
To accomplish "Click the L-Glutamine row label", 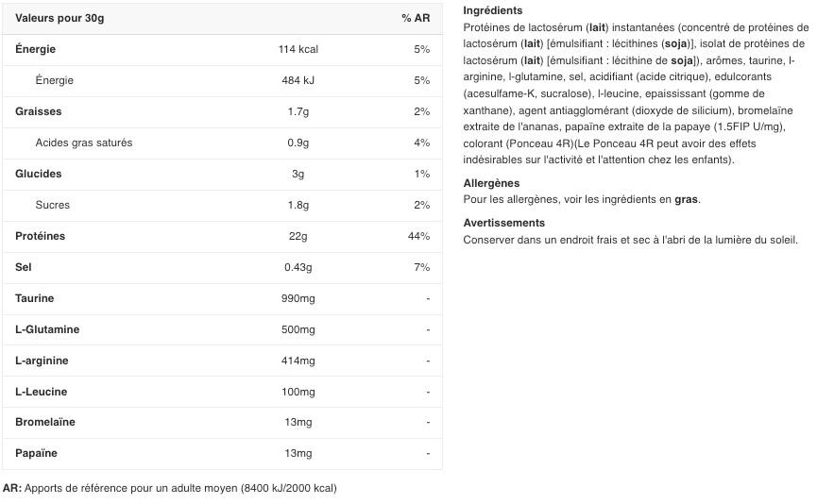I will pyautogui.click(x=47, y=329).
